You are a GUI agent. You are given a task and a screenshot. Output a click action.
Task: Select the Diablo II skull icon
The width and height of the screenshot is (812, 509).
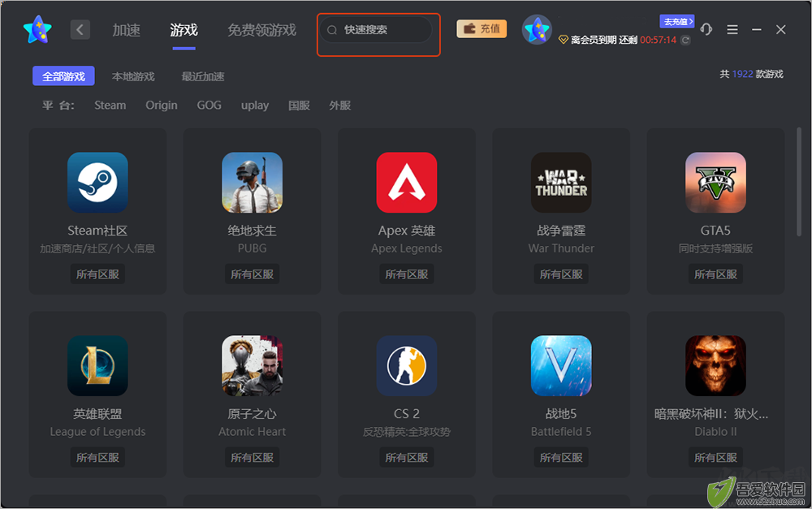click(715, 365)
